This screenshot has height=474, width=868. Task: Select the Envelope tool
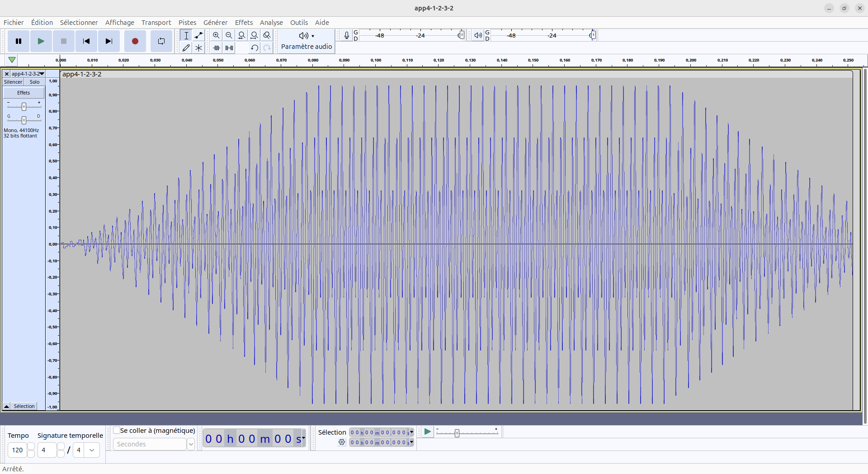point(198,35)
